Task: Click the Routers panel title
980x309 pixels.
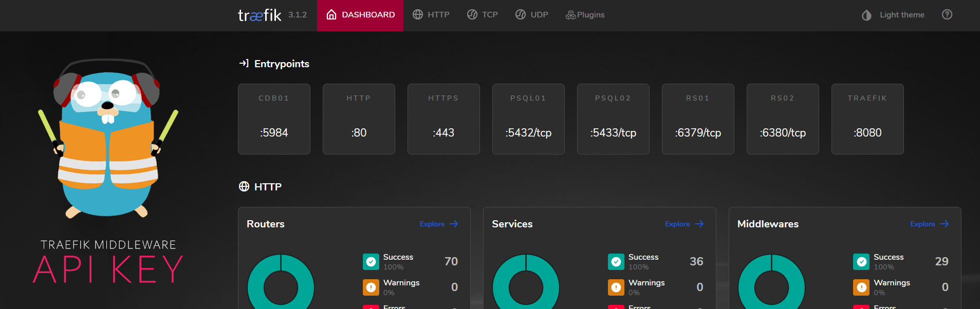Action: [266, 224]
